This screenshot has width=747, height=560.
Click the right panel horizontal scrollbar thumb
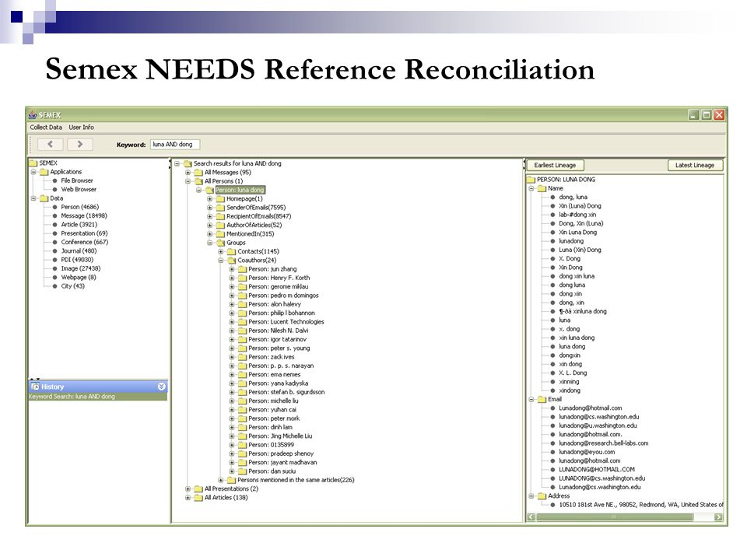point(615,517)
